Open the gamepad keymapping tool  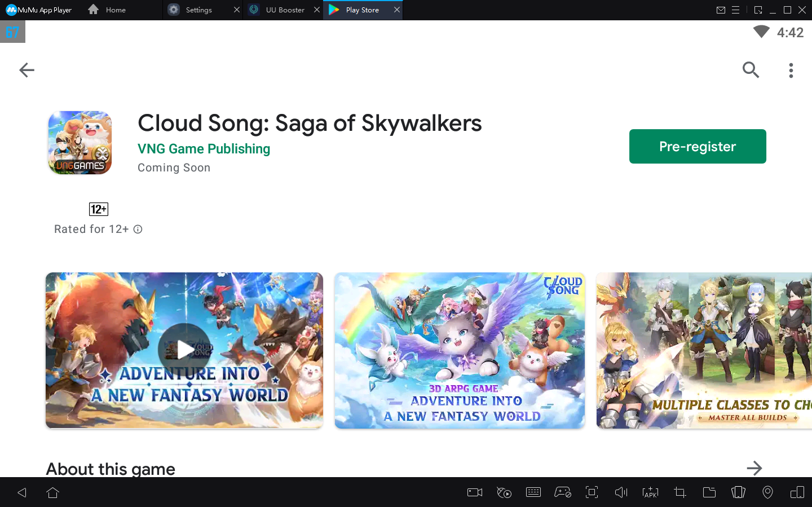pos(563,492)
